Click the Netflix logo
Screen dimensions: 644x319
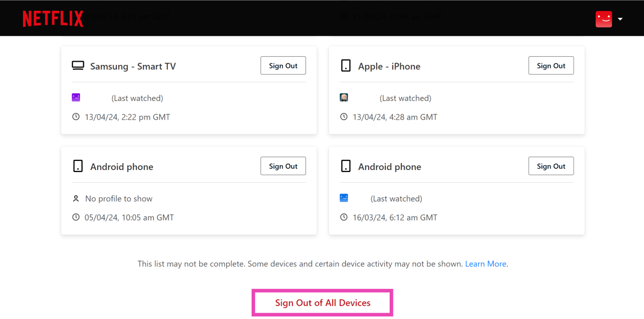click(53, 19)
